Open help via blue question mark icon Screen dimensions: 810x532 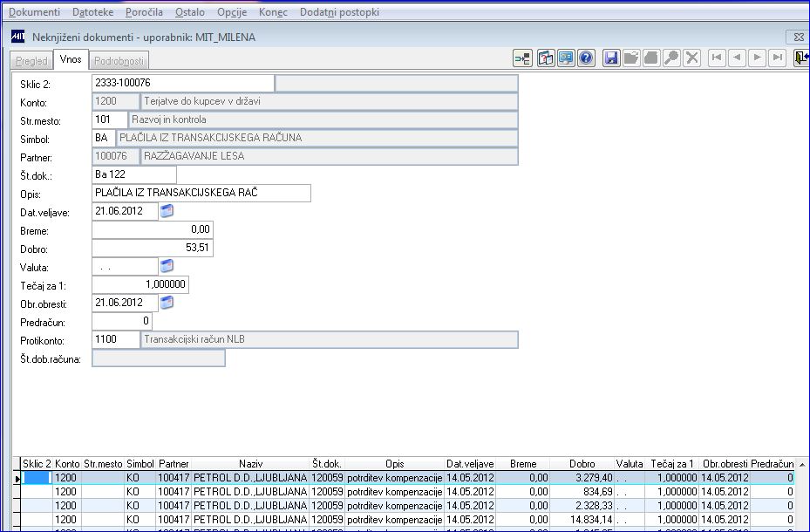[587, 58]
